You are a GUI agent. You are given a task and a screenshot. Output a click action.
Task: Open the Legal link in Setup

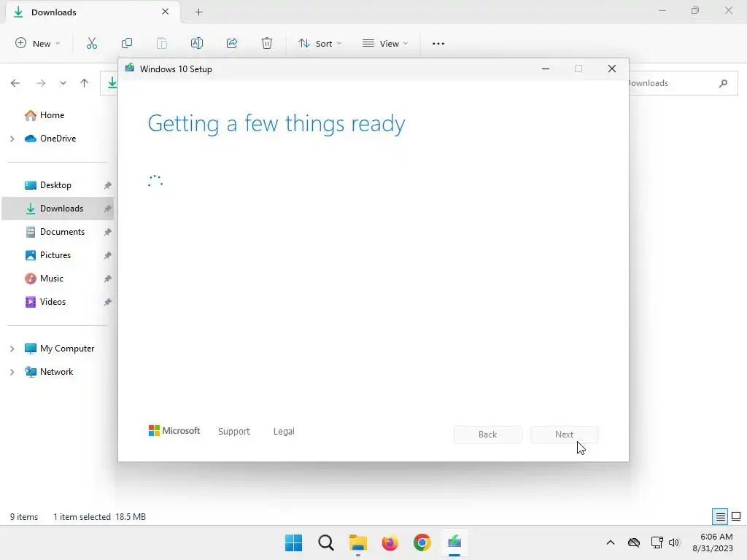pos(284,432)
